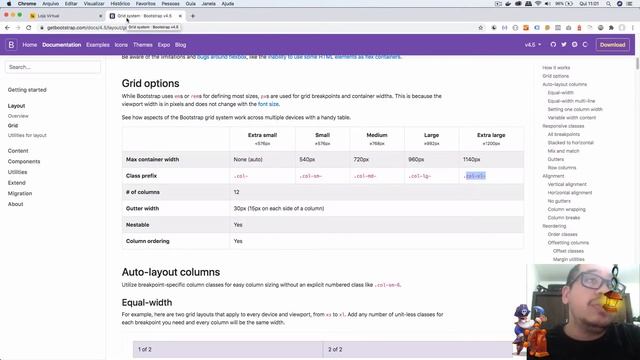Open the Editar menu

(71, 4)
